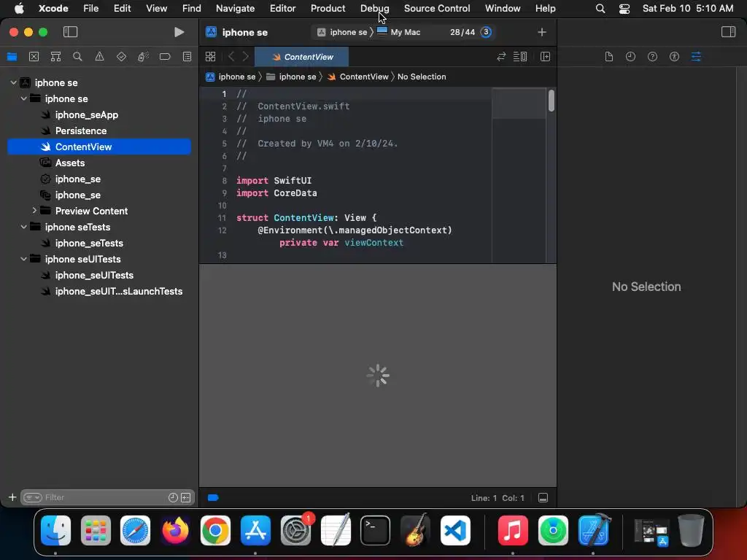Select ContentView in the navigator
This screenshot has width=747, height=560.
[x=99, y=147]
